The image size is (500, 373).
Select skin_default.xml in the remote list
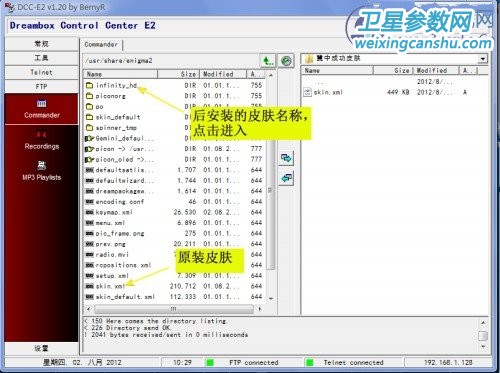point(125,296)
